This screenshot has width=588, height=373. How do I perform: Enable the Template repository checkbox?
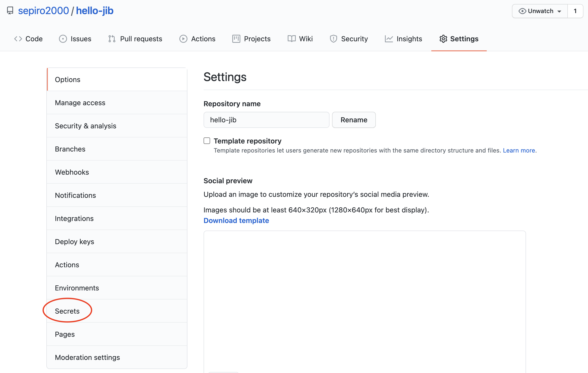click(x=207, y=141)
